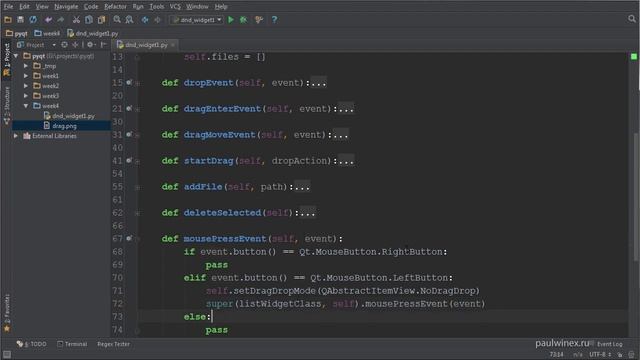Open the Project view selector dropdown
Image resolution: width=640 pixels, height=360 pixels.
tap(37, 45)
